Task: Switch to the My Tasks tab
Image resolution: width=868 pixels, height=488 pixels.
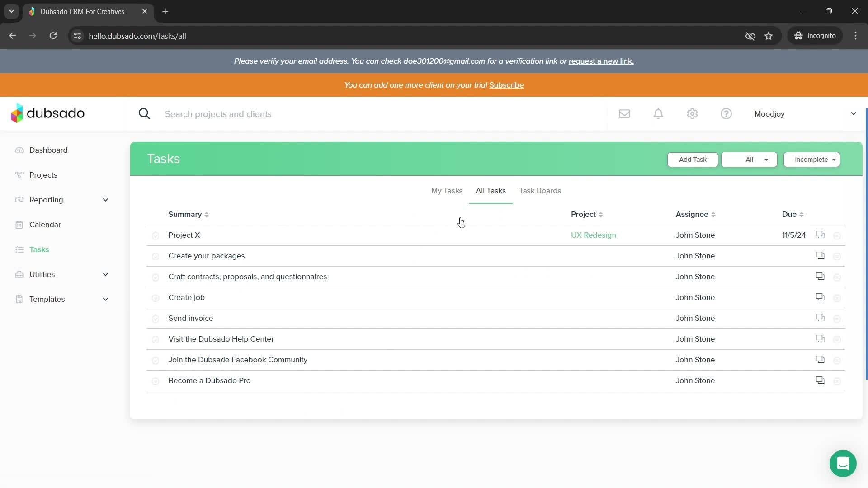Action: [x=447, y=191]
